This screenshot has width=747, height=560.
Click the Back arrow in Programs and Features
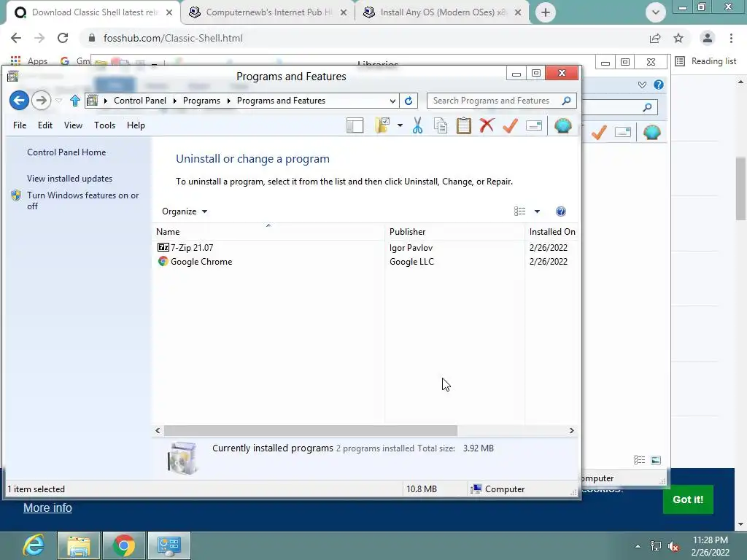click(x=19, y=101)
